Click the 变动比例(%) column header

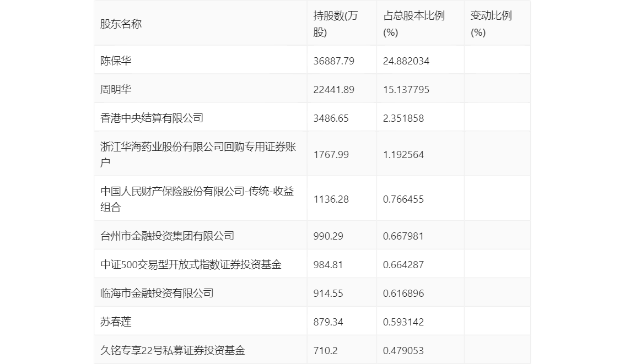pos(491,24)
